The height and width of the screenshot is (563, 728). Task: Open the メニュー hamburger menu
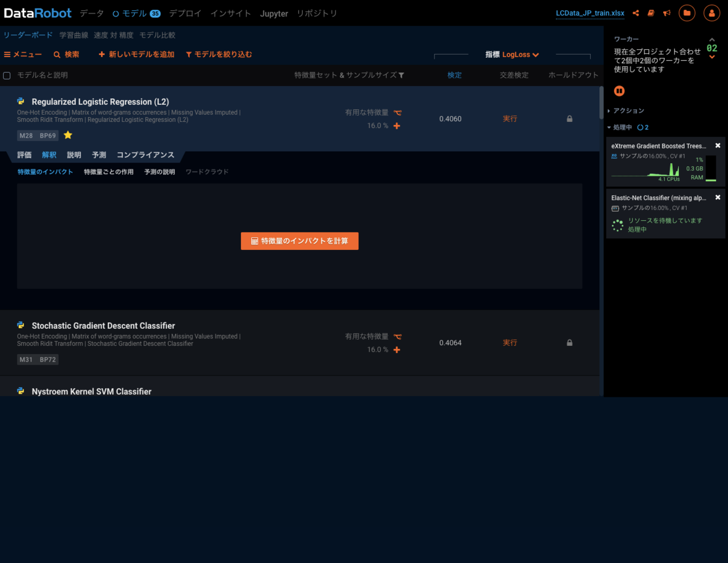[23, 55]
